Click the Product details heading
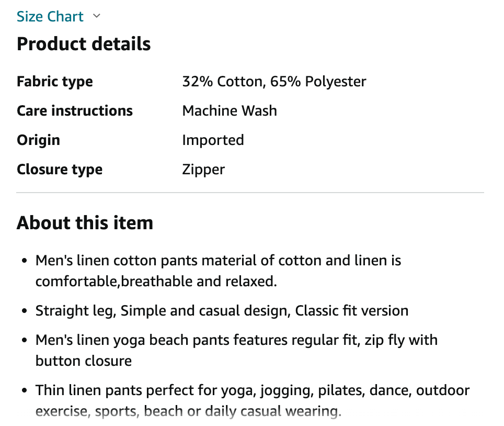 (84, 44)
